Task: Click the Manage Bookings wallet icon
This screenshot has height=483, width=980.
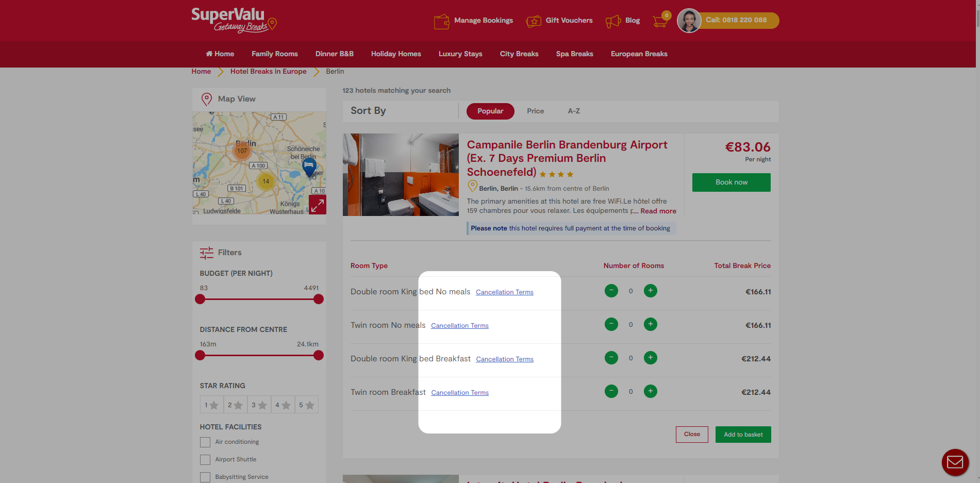Action: pyautogui.click(x=441, y=21)
